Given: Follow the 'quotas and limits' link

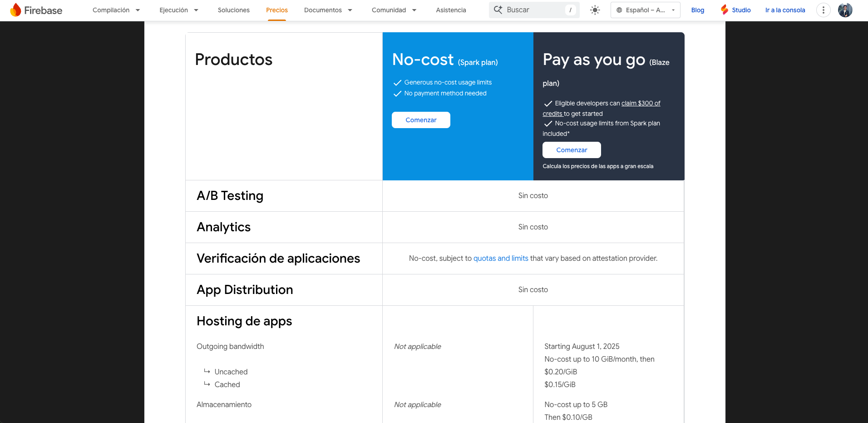Looking at the screenshot, I should click(x=501, y=258).
